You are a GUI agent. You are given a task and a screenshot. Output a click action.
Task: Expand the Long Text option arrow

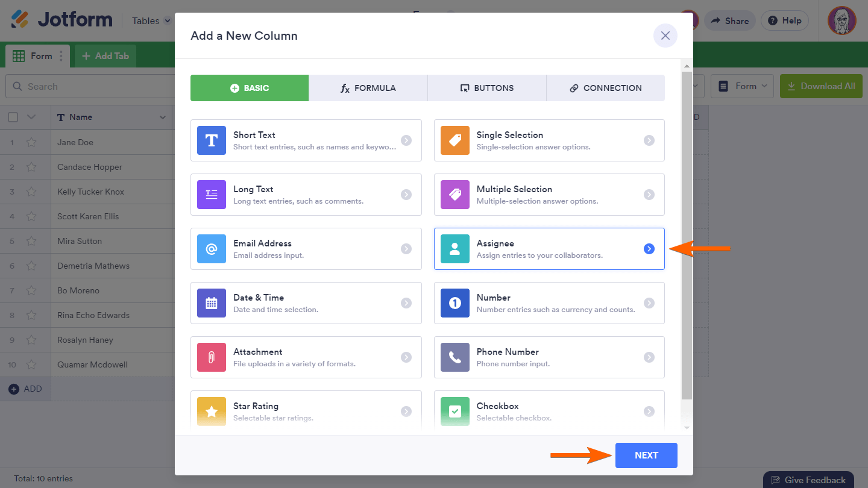406,195
